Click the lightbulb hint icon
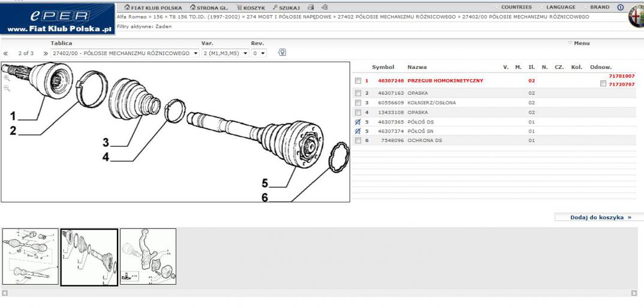 [x=282, y=52]
